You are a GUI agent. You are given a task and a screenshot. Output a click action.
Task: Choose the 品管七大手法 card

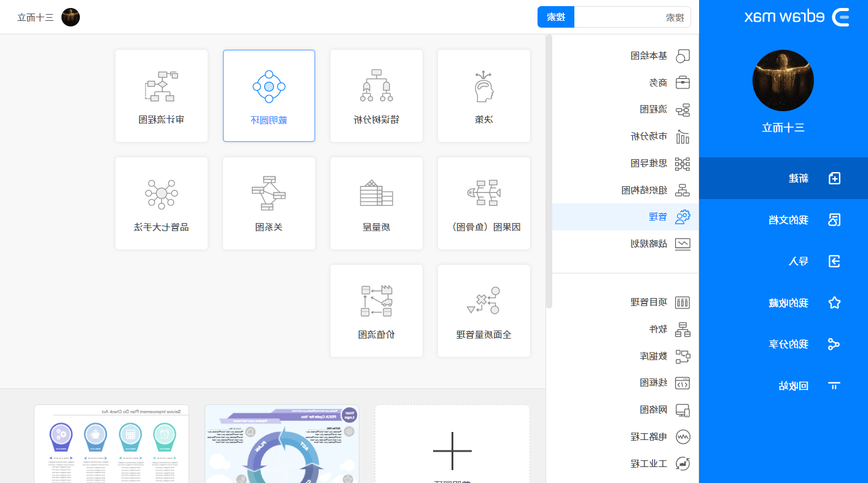162,203
